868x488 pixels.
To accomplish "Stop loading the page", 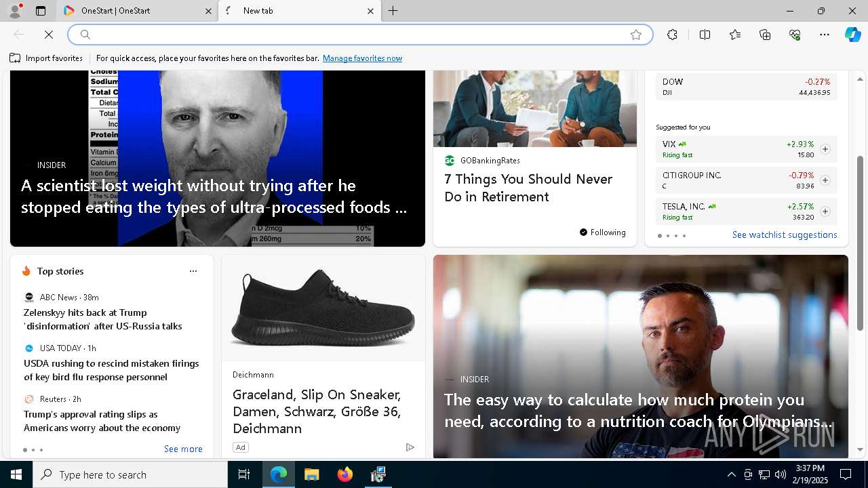I will (50, 35).
